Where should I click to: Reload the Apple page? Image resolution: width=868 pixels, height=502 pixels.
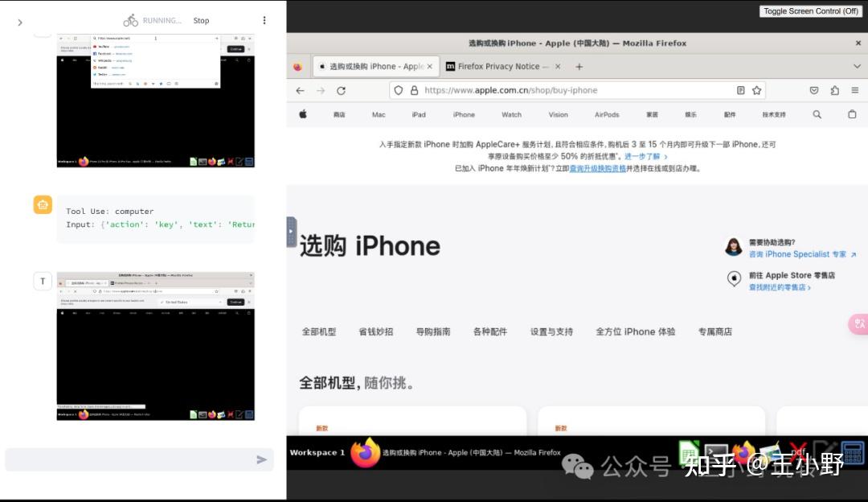(341, 90)
